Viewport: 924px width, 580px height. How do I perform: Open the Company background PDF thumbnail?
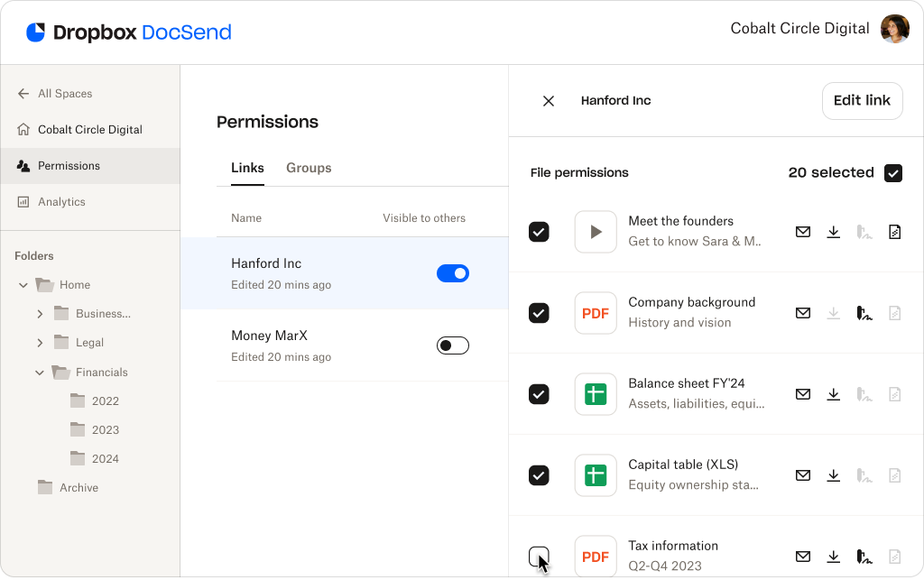pos(596,313)
